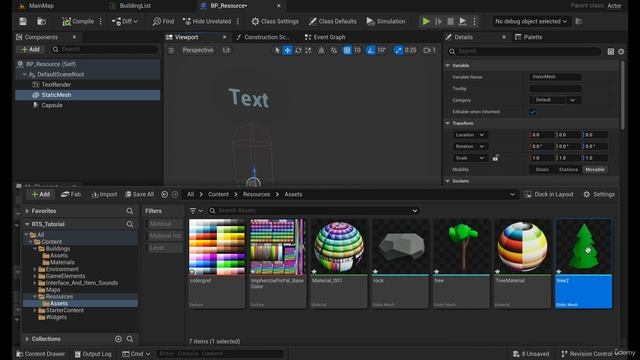Choose the Select objects cursor tool
640x360 pixels.
(277, 50)
